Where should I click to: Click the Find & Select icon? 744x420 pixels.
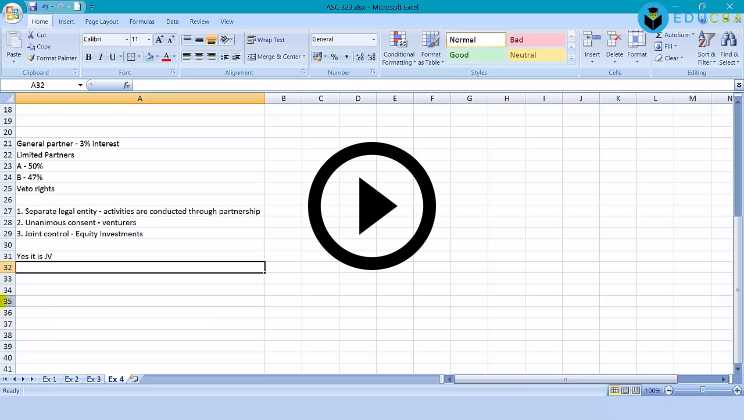(729, 47)
